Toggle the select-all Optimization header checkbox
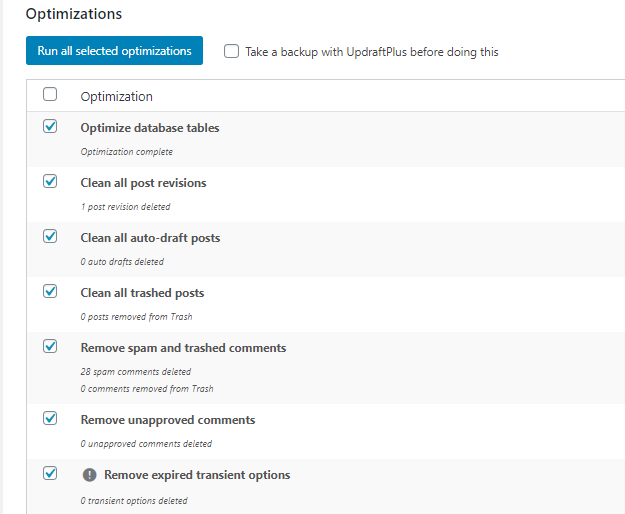Screen dimensions: 625x514 (x=50, y=94)
